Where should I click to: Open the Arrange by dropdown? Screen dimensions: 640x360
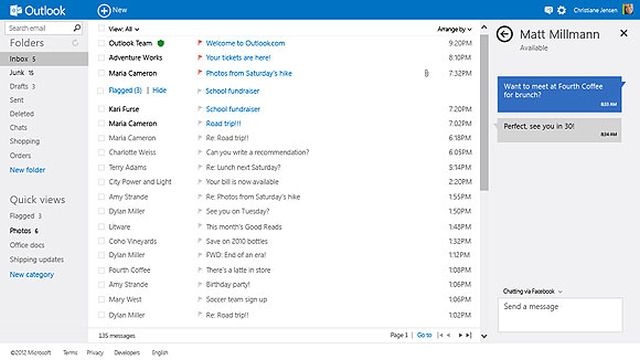pyautogui.click(x=454, y=29)
